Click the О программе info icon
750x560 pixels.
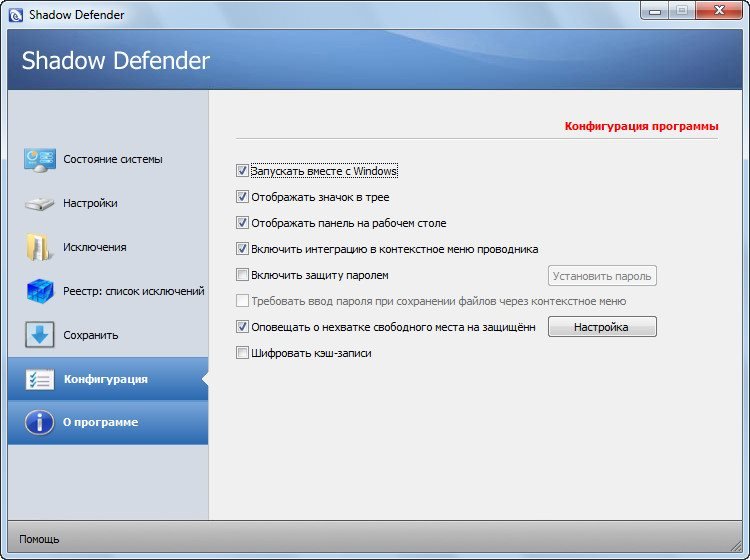click(x=39, y=422)
